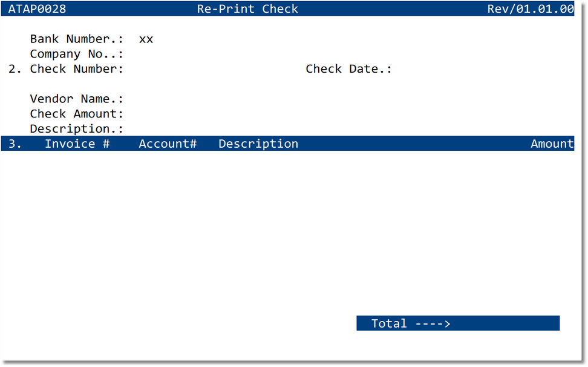Click the Account# column header
The image size is (588, 367).
(168, 144)
